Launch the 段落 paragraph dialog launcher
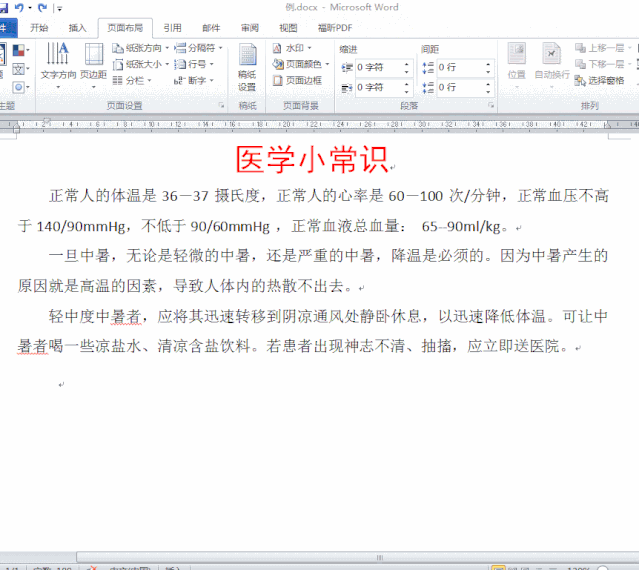The image size is (639, 570). pyautogui.click(x=491, y=106)
